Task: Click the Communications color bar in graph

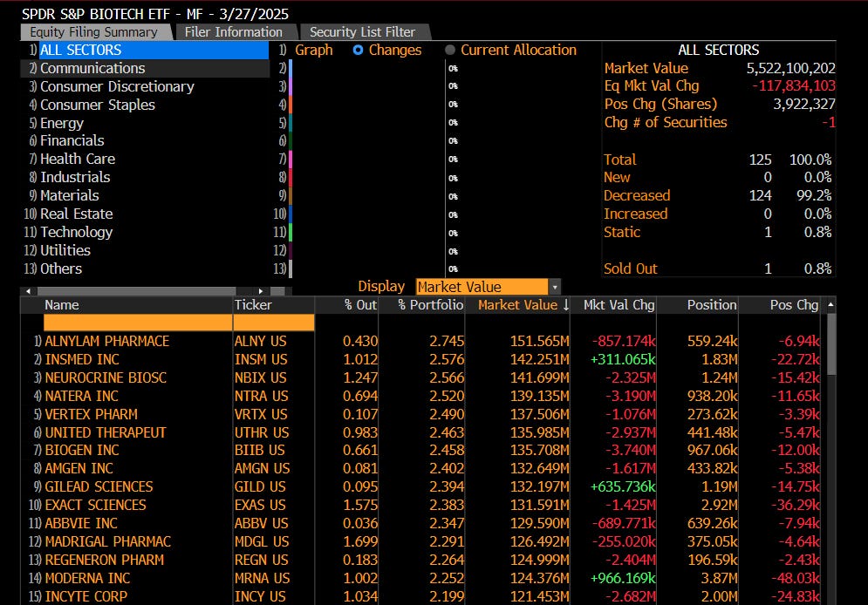Action: pos(290,68)
